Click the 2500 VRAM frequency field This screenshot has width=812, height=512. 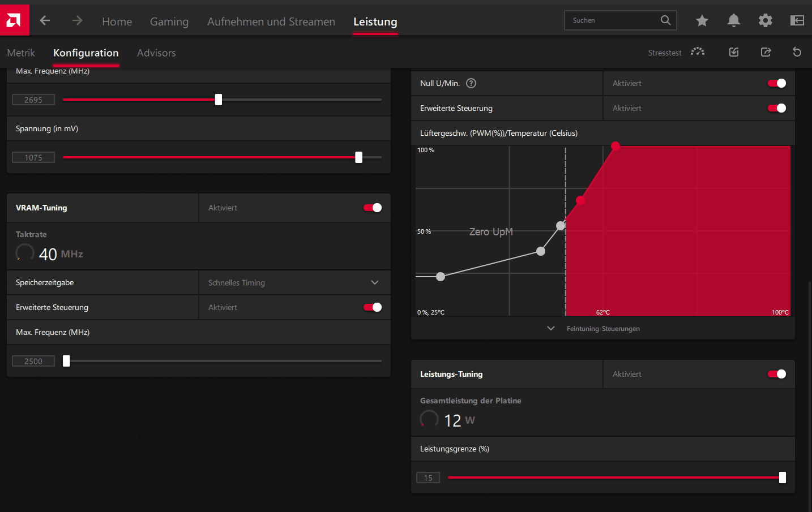[33, 361]
